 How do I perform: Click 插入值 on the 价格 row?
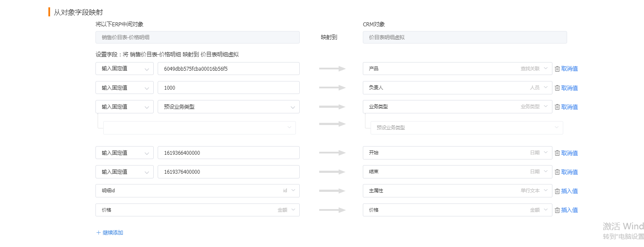pyautogui.click(x=569, y=209)
